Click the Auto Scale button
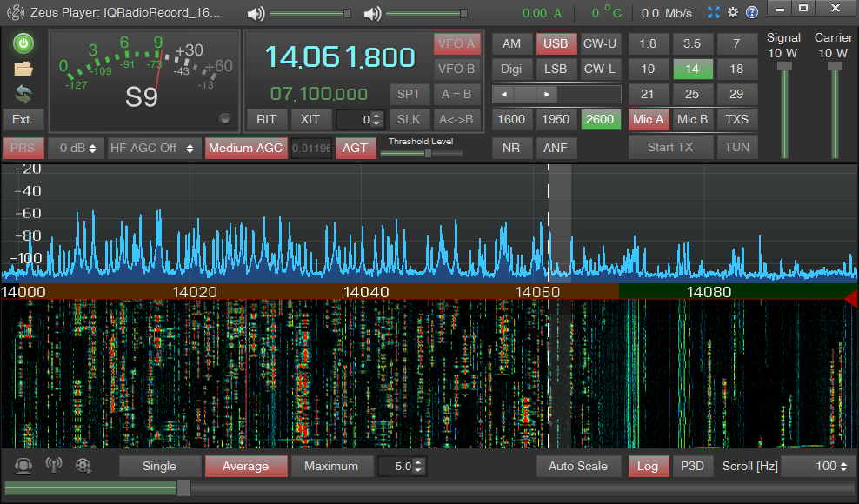 [578, 467]
